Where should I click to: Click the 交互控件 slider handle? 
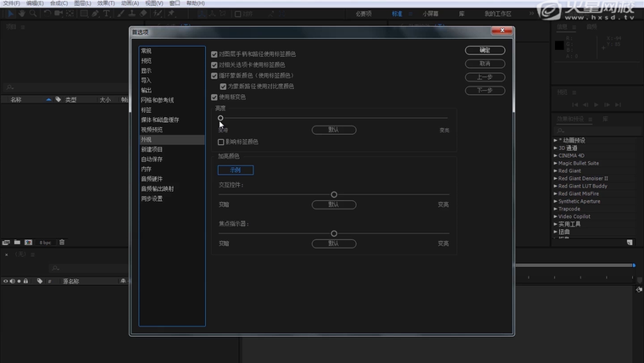tap(334, 195)
